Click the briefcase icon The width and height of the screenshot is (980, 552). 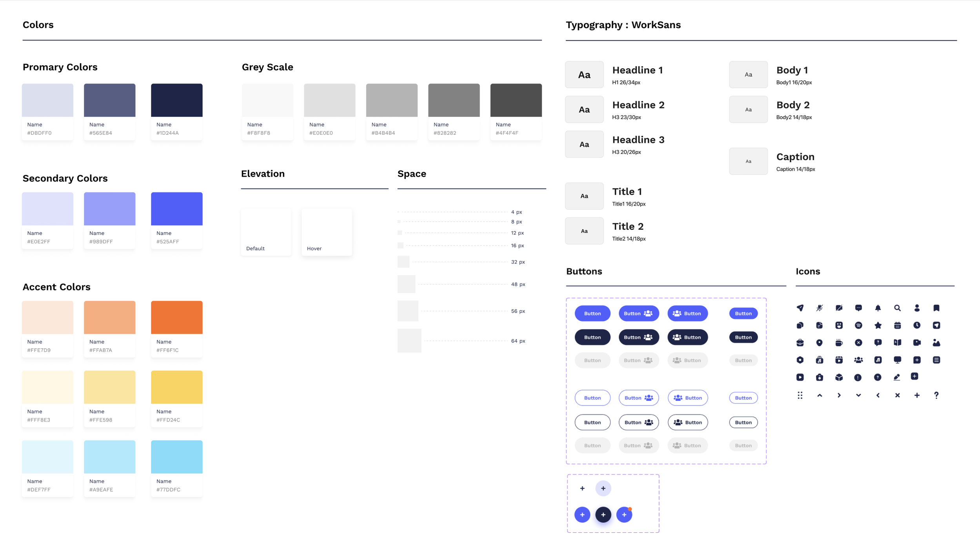(x=800, y=343)
